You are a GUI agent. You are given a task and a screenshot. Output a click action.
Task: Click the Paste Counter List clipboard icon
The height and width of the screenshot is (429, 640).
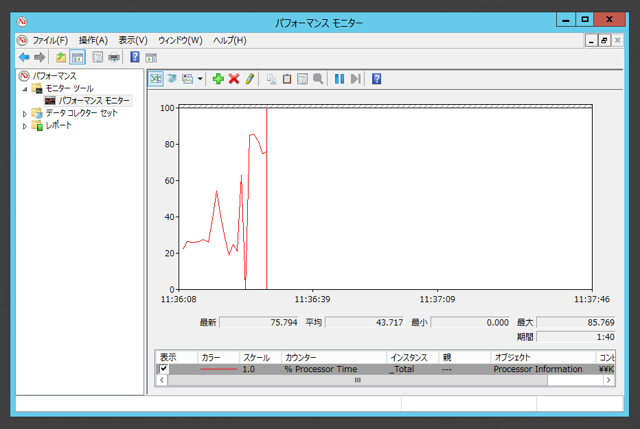coord(287,79)
